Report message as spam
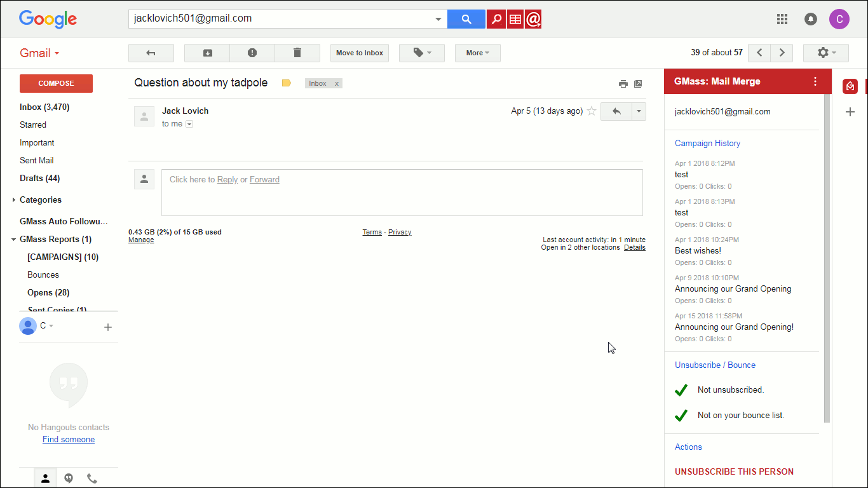The height and width of the screenshot is (488, 868). pyautogui.click(x=252, y=53)
